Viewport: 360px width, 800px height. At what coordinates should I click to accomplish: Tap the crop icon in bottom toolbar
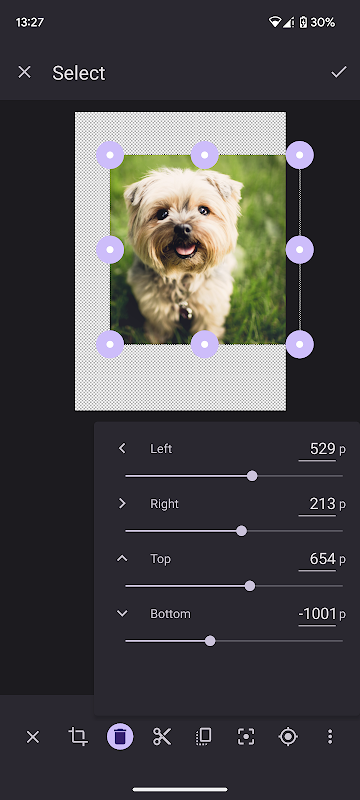[78, 736]
